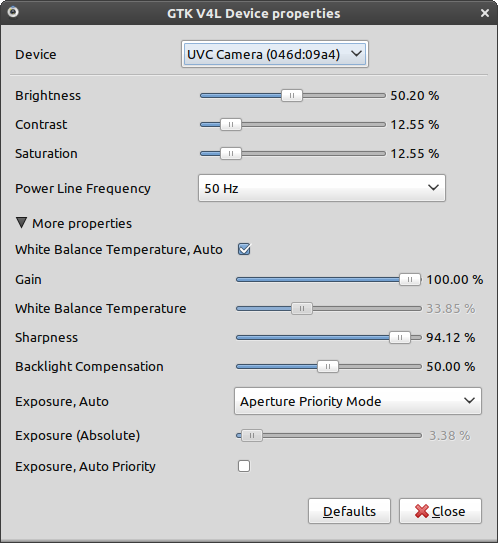The image size is (498, 543).
Task: Click the Close button
Action: pyautogui.click(x=440, y=511)
